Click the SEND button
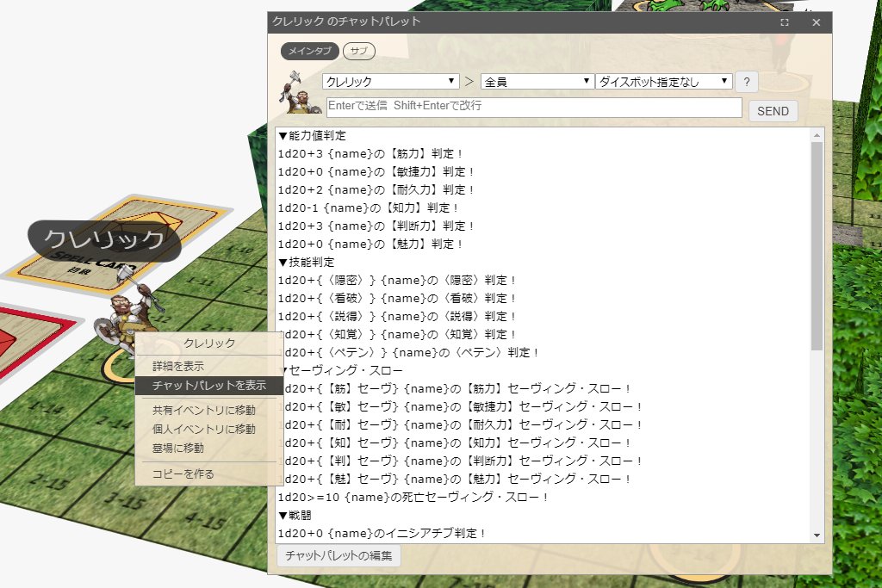Image resolution: width=882 pixels, height=588 pixels. (773, 111)
